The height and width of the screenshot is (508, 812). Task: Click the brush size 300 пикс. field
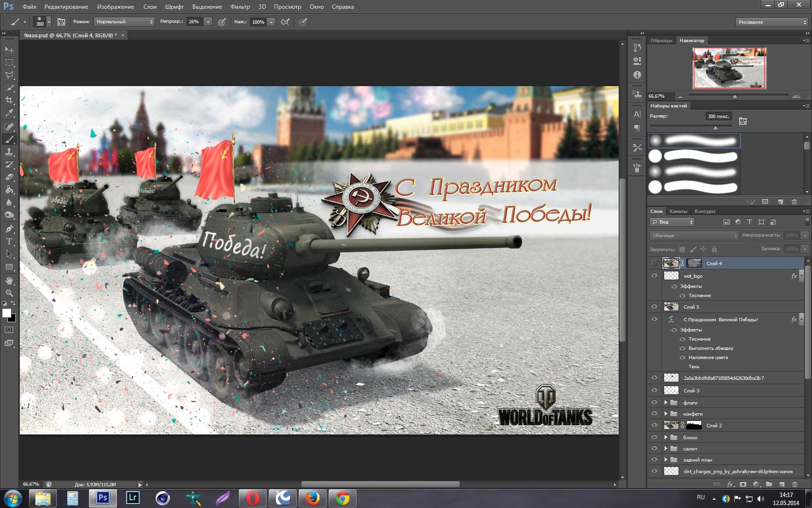(718, 116)
